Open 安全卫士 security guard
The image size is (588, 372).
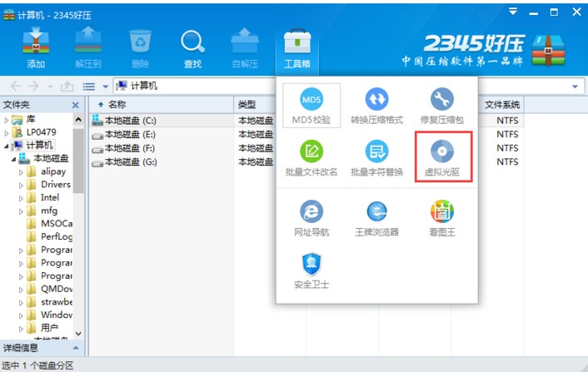coord(311,270)
